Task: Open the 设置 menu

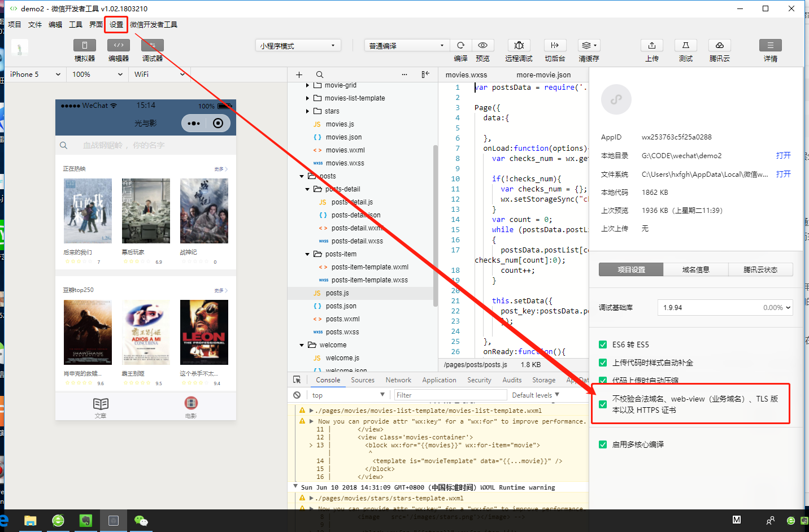Action: 116,24
